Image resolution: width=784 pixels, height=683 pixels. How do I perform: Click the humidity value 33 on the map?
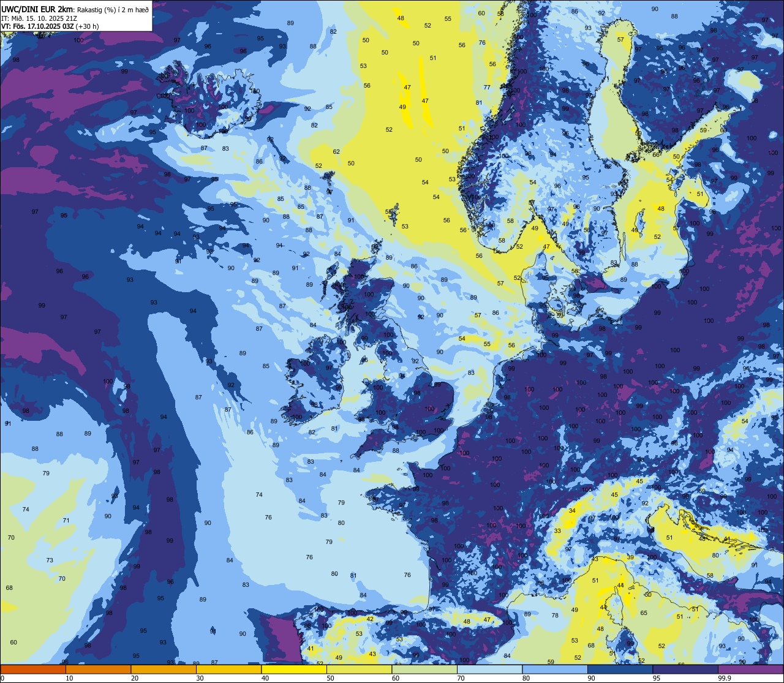coord(557,531)
